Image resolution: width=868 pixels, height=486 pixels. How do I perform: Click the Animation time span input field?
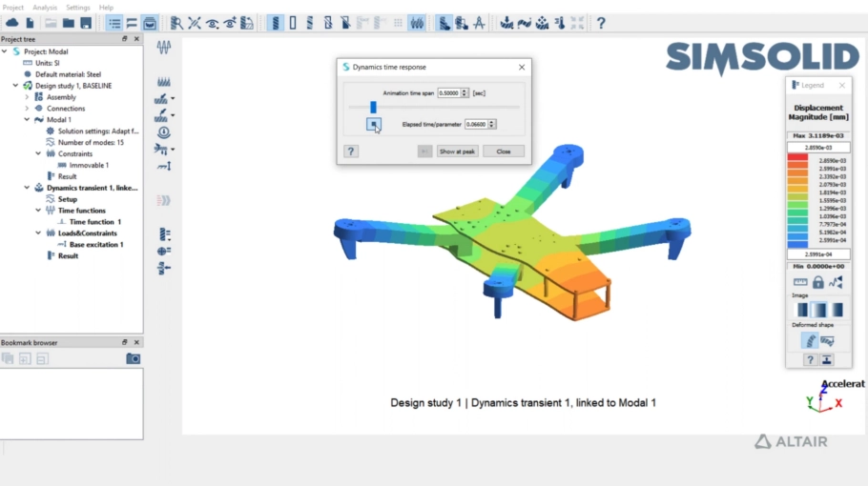449,92
